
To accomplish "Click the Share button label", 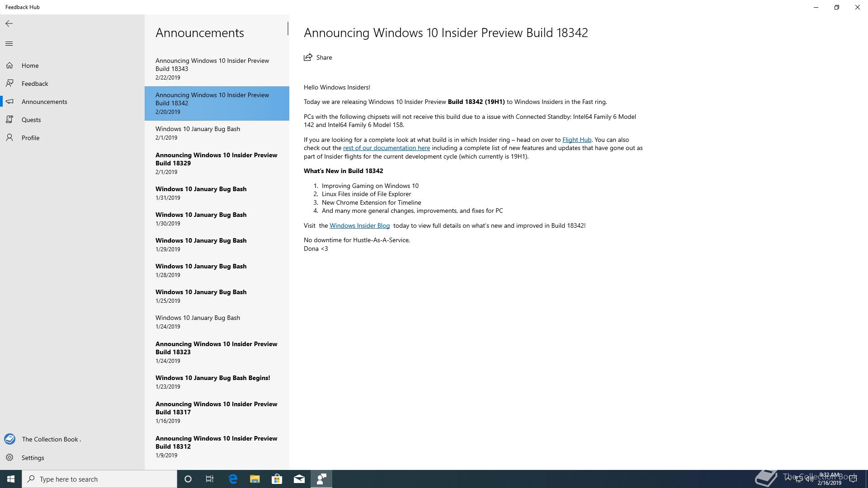I will pyautogui.click(x=324, y=57).
